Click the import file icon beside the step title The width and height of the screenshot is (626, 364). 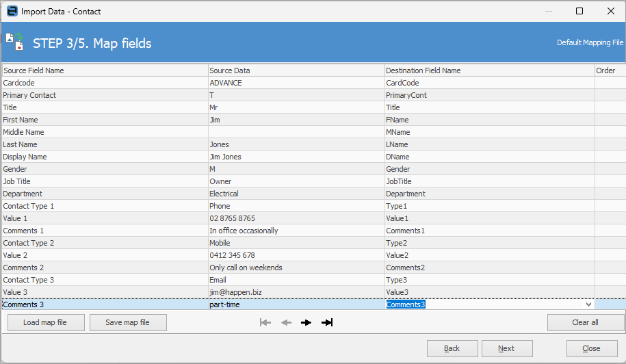click(14, 41)
